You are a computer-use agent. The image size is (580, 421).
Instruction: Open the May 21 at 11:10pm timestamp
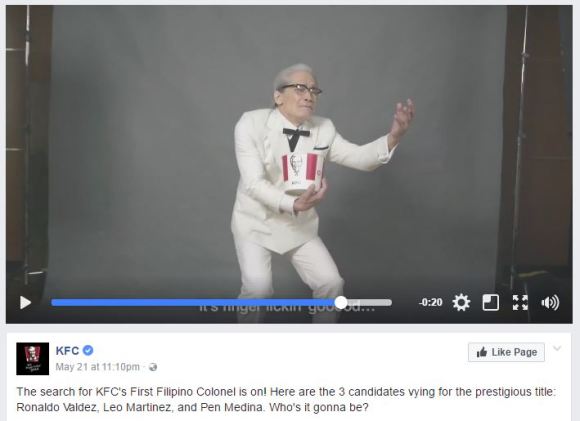pos(98,367)
